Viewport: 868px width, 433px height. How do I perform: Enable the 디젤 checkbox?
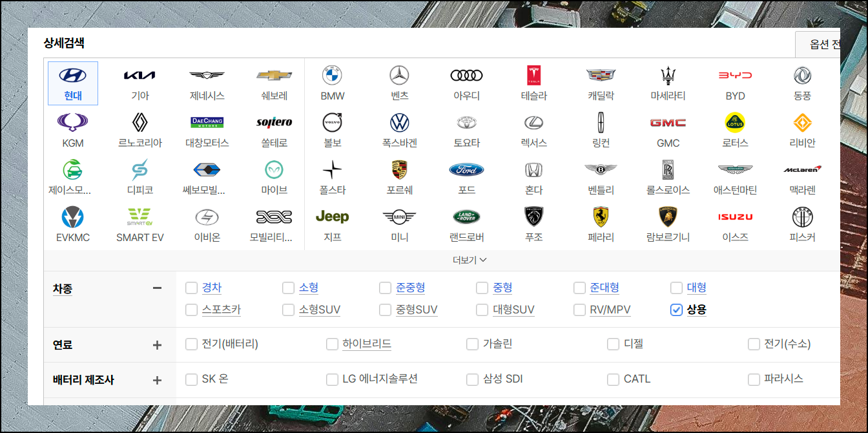[x=613, y=344]
